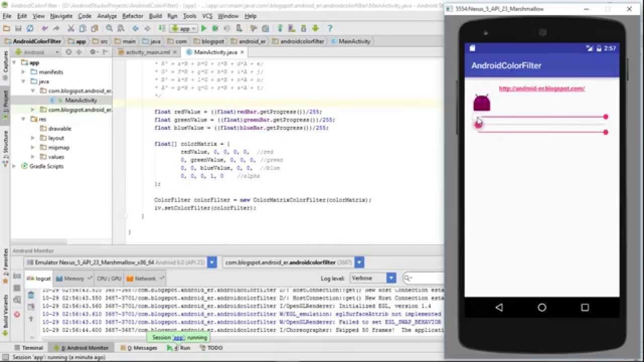Switch to activity_main.xml editor tab
Viewport: 644px width, 362px height.
[x=147, y=52]
